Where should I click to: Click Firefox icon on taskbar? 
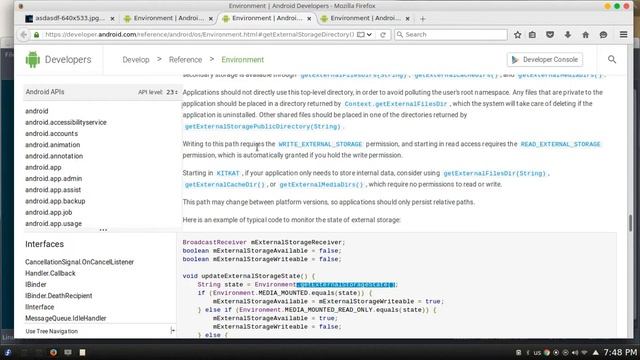click(53, 352)
